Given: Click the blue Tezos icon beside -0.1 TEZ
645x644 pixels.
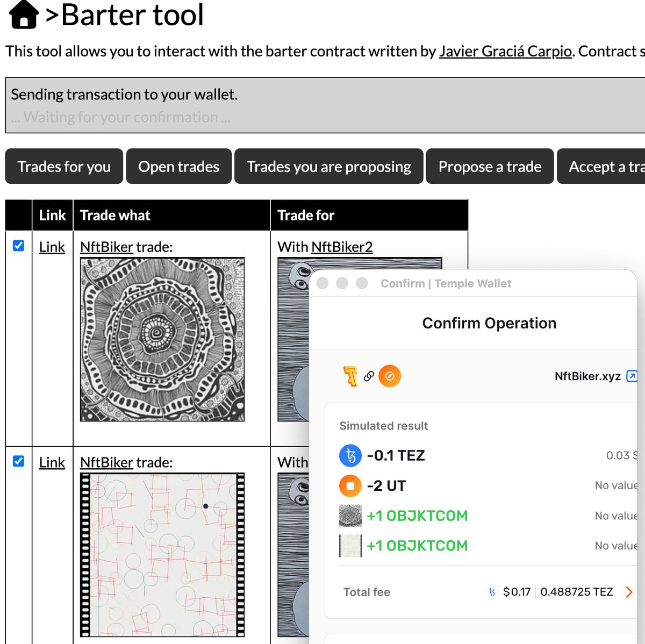Looking at the screenshot, I should (350, 456).
